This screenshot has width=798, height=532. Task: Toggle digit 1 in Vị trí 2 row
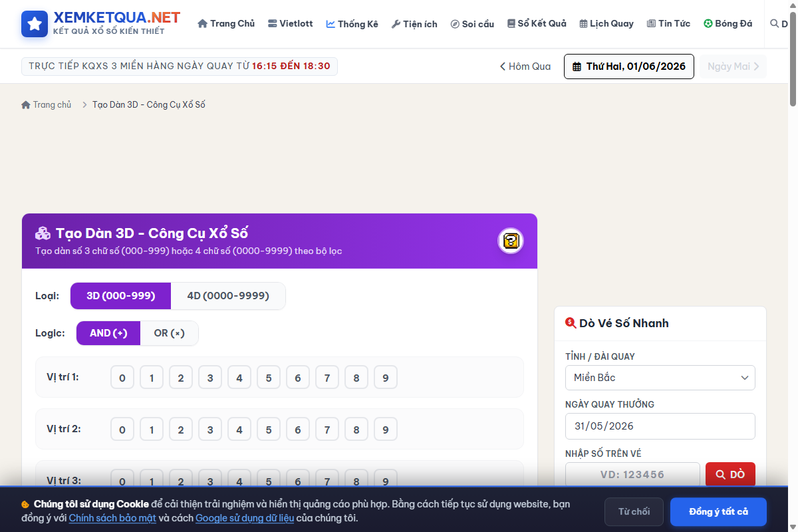click(x=152, y=430)
